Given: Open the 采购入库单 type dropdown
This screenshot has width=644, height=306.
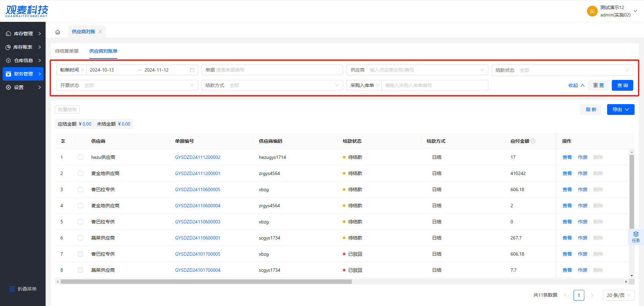Looking at the screenshot, I should [364, 85].
